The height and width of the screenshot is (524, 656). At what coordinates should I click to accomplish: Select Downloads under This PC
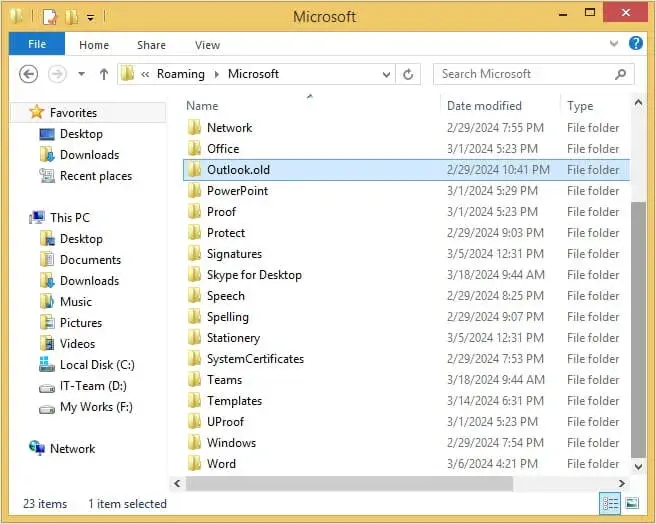pos(90,280)
